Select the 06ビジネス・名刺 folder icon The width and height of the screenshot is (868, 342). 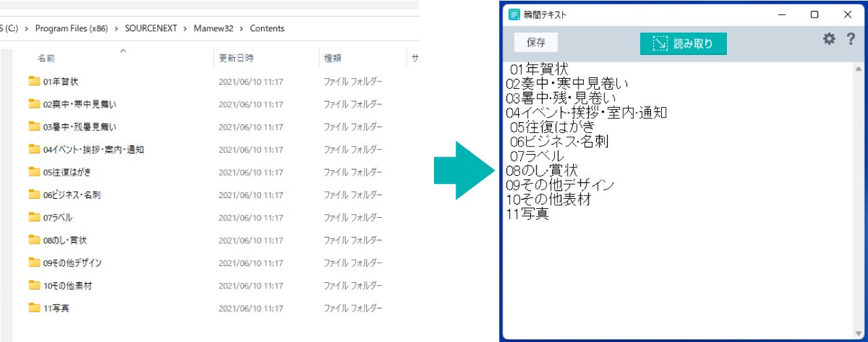[x=35, y=195]
